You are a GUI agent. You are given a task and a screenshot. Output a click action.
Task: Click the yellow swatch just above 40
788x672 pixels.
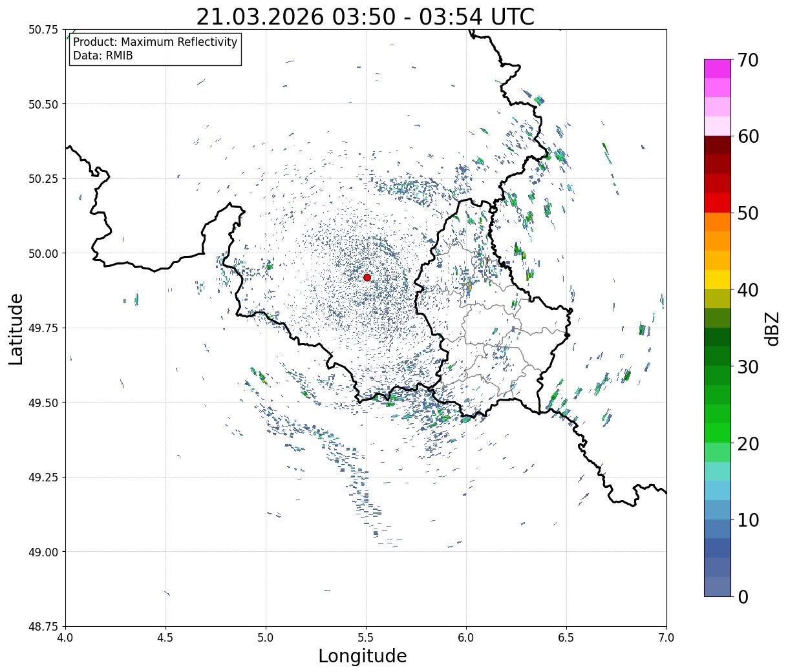[x=718, y=280]
